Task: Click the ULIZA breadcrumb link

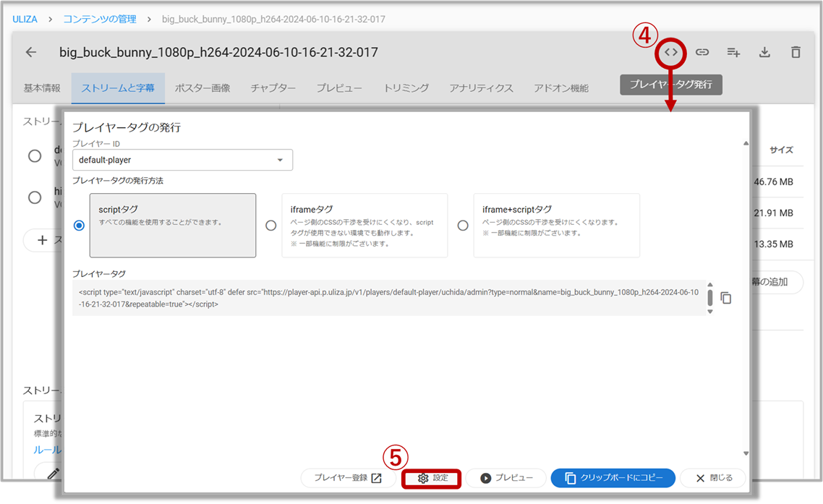Action: click(25, 20)
